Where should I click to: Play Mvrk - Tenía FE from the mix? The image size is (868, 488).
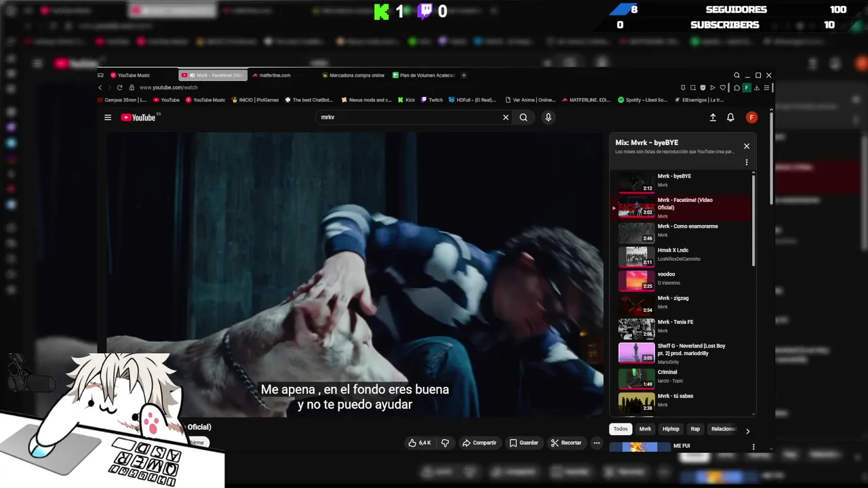pyautogui.click(x=681, y=328)
